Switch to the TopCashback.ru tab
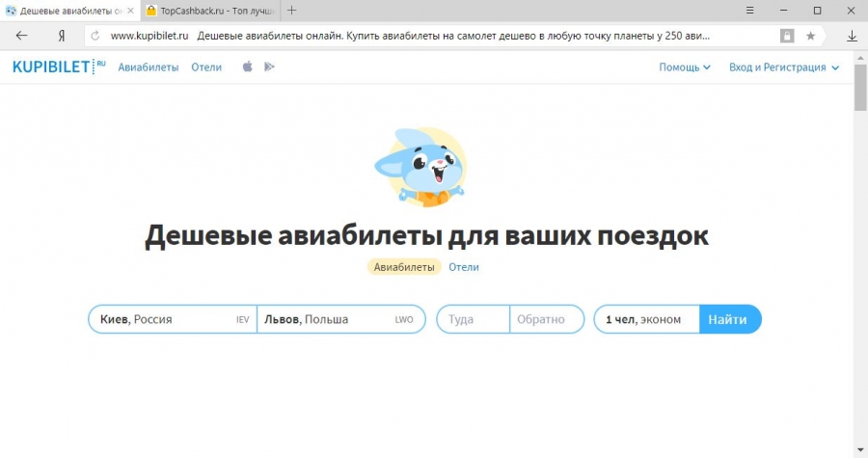The height and width of the screenshot is (458, 868). [210, 11]
